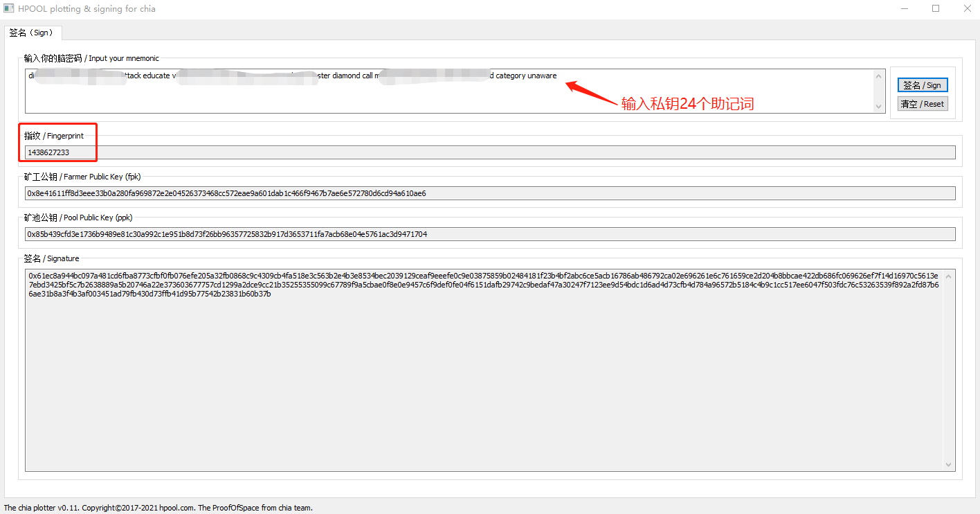Switch to the 签名 (Sign) tab

coord(33,33)
